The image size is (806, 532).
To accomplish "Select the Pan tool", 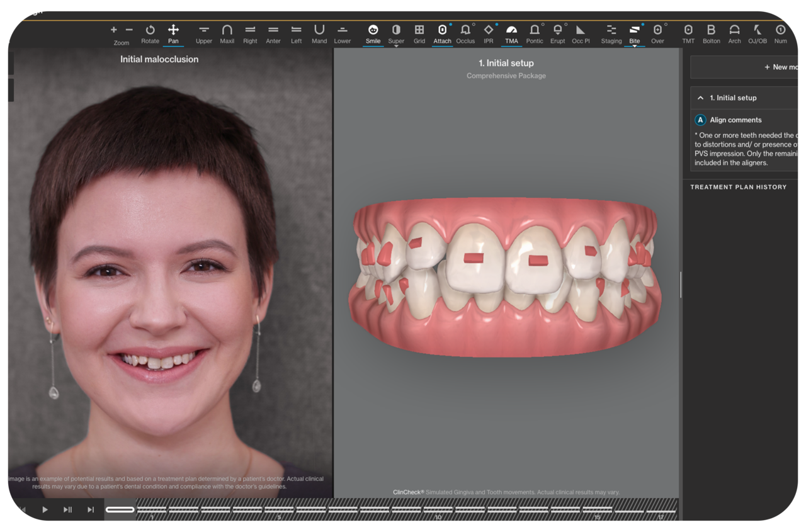I will (x=173, y=30).
